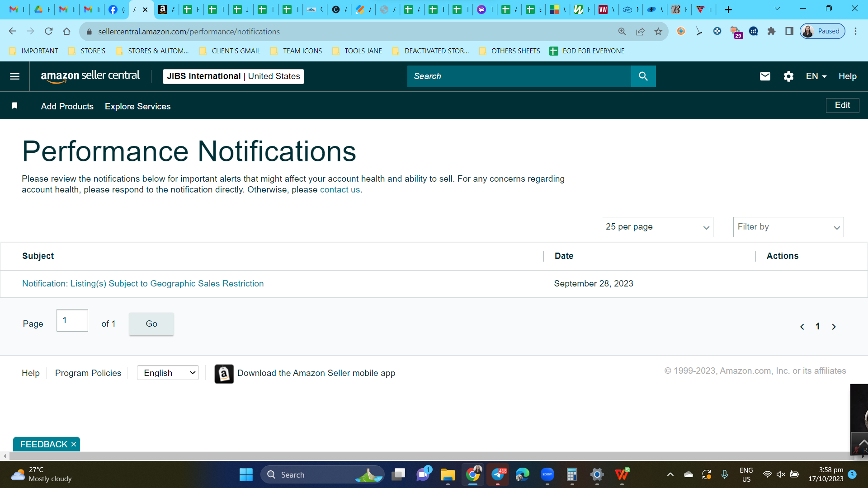Viewport: 868px width, 488px height.
Task: Open the TOOLS JANE bookmarks folder
Action: pos(357,51)
